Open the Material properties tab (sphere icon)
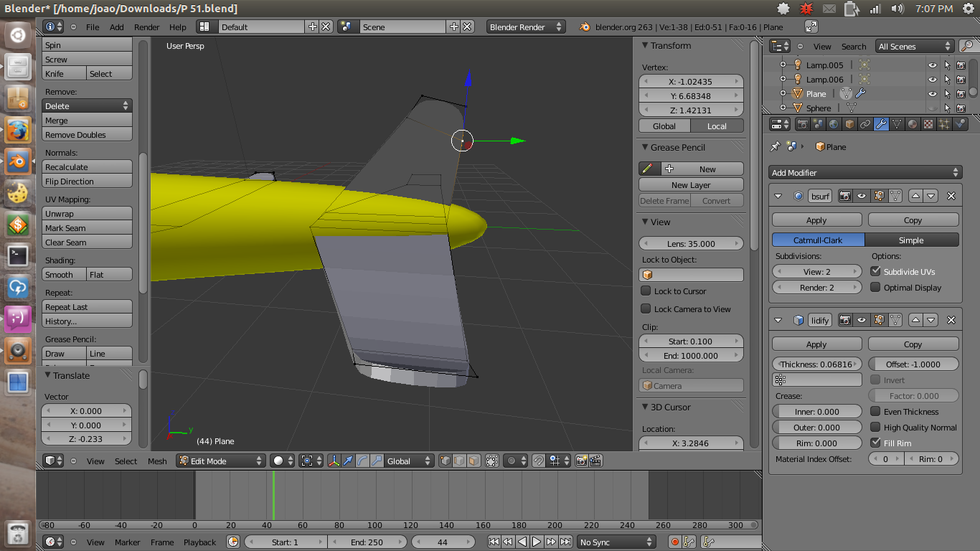 (913, 123)
